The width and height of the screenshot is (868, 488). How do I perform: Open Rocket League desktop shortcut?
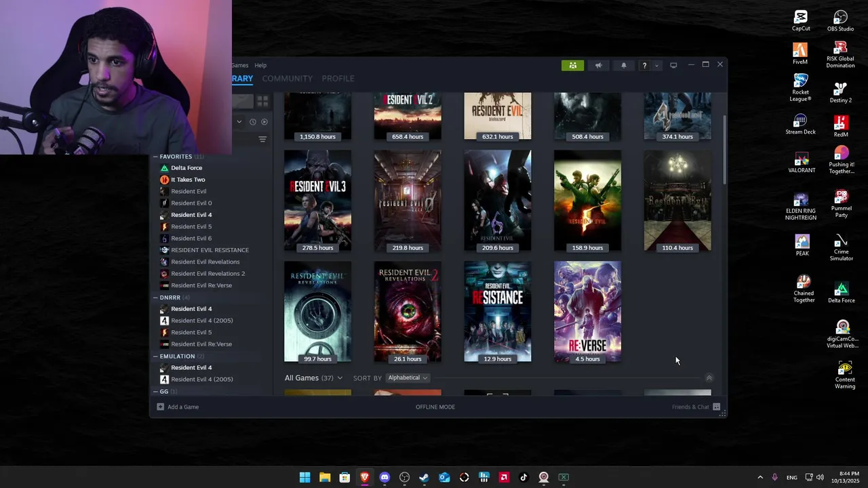[x=800, y=88]
